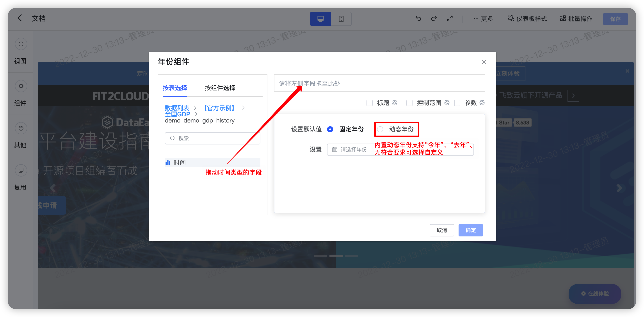Open the 更多 menu

(483, 18)
